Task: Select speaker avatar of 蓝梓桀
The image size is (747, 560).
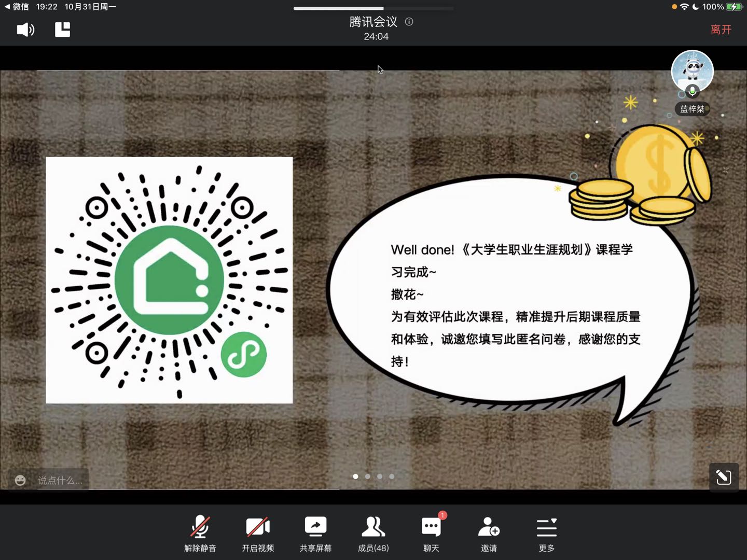Action: 692,71
